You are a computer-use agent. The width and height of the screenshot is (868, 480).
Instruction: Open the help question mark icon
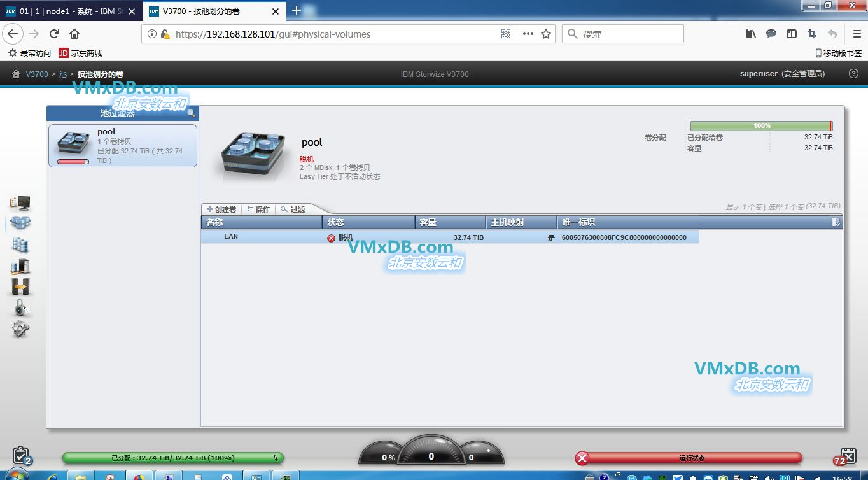coord(854,74)
